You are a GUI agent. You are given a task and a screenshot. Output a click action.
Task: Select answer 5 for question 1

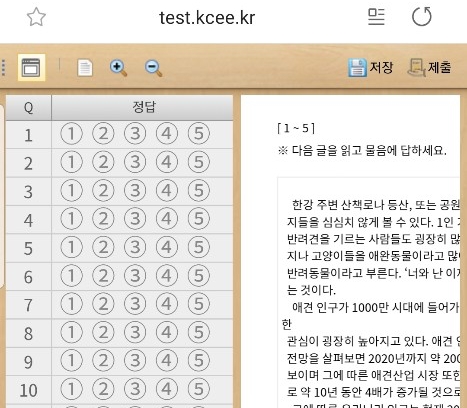coord(199,134)
